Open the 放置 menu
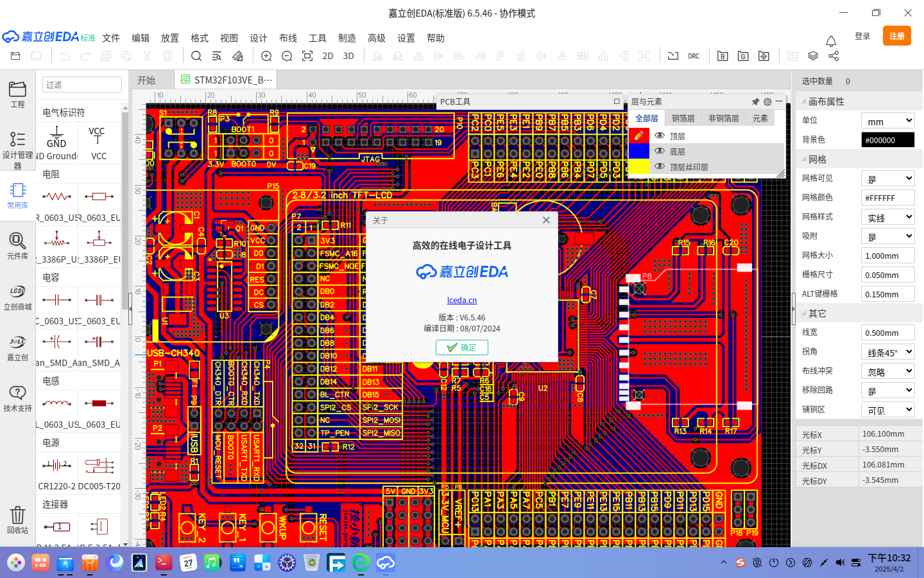 (x=170, y=38)
